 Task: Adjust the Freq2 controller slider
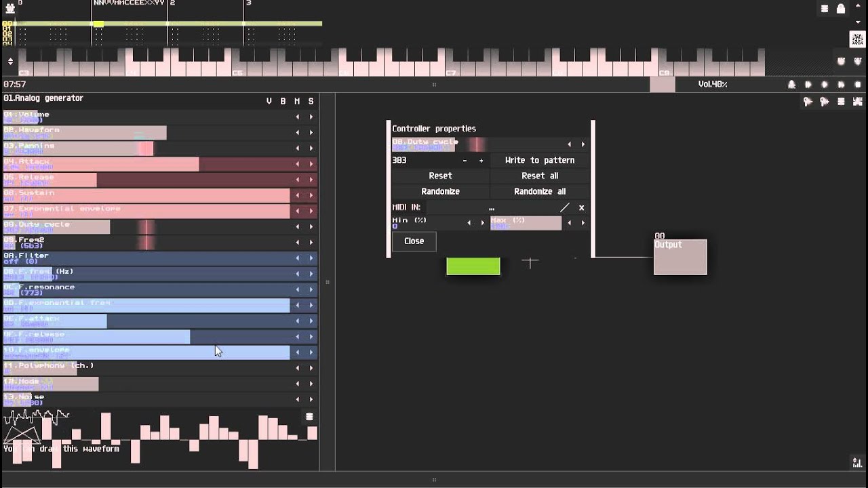coord(146,243)
